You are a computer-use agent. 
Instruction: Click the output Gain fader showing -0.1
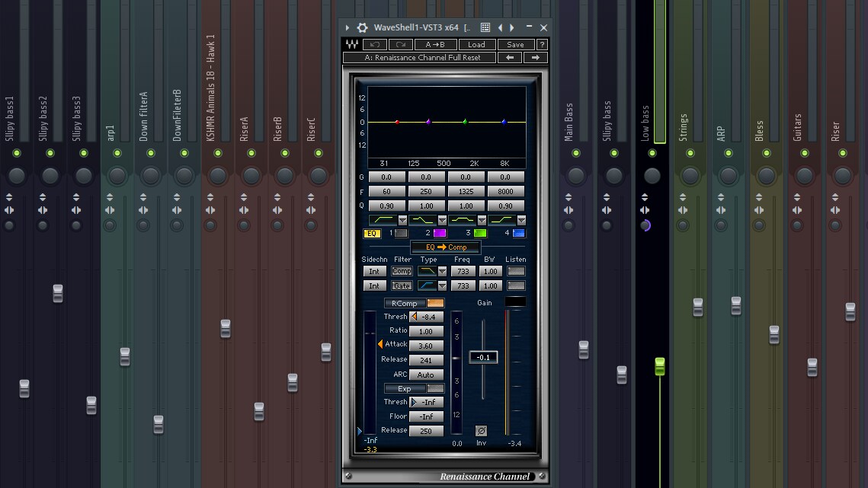483,357
